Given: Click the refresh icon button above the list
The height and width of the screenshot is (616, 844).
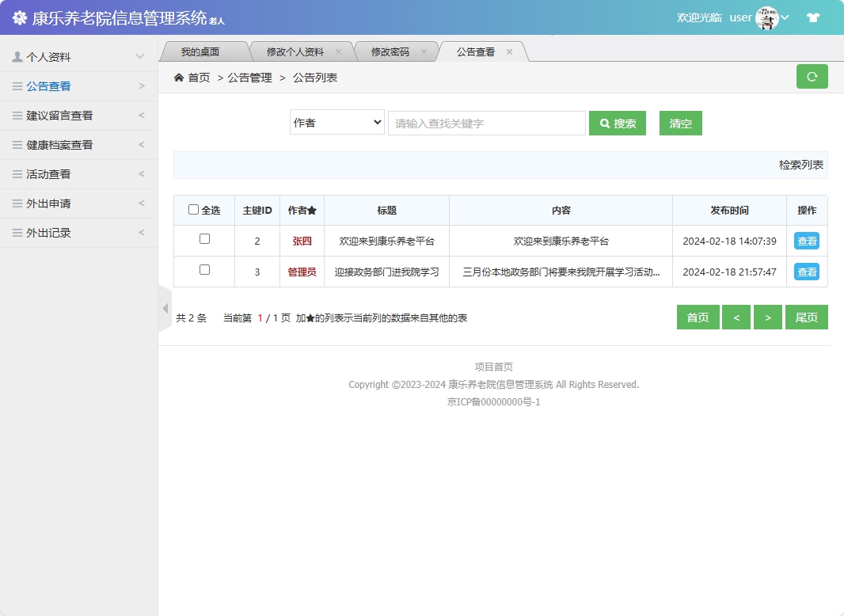Looking at the screenshot, I should (x=812, y=76).
